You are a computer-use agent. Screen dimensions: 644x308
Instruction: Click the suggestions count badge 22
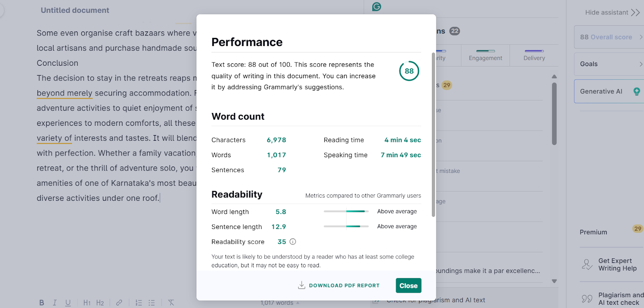454,31
